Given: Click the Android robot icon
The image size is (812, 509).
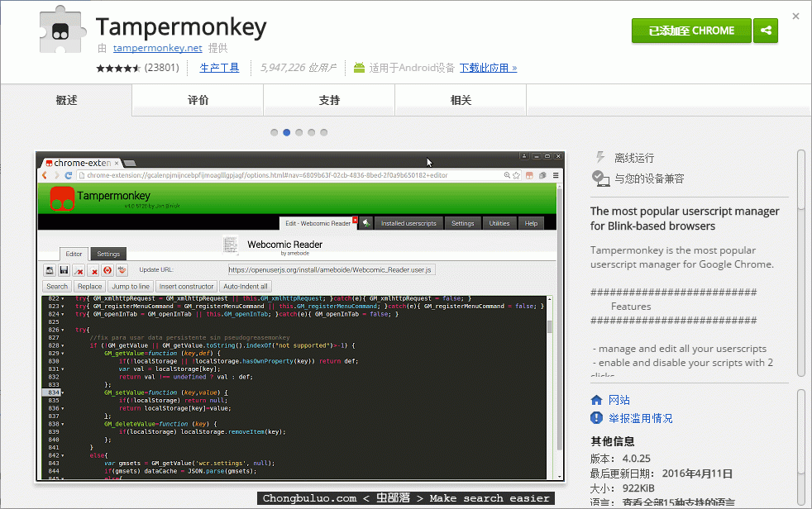Looking at the screenshot, I should tap(359, 68).
